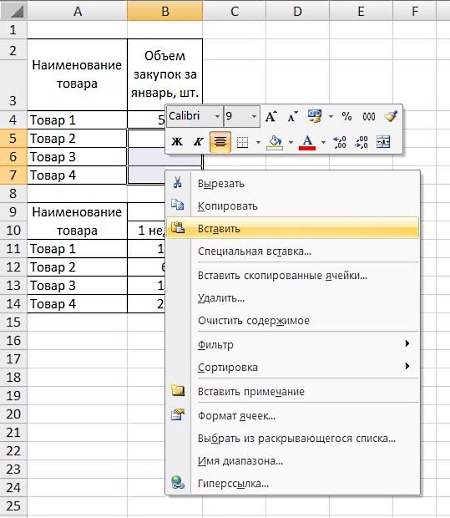Click the red font color button
This screenshot has height=518, width=450.
[x=307, y=143]
